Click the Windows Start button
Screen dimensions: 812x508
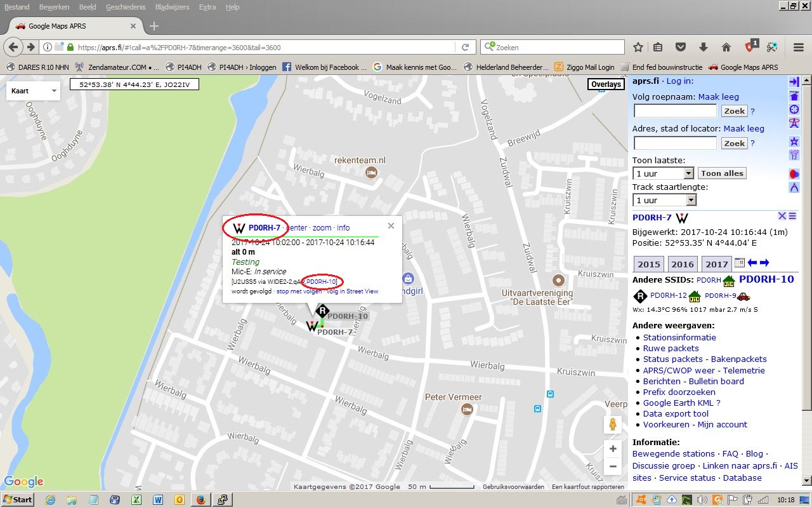(x=17, y=500)
